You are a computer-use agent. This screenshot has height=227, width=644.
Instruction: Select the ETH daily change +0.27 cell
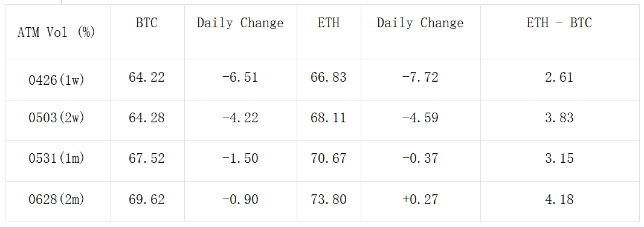[420, 202]
